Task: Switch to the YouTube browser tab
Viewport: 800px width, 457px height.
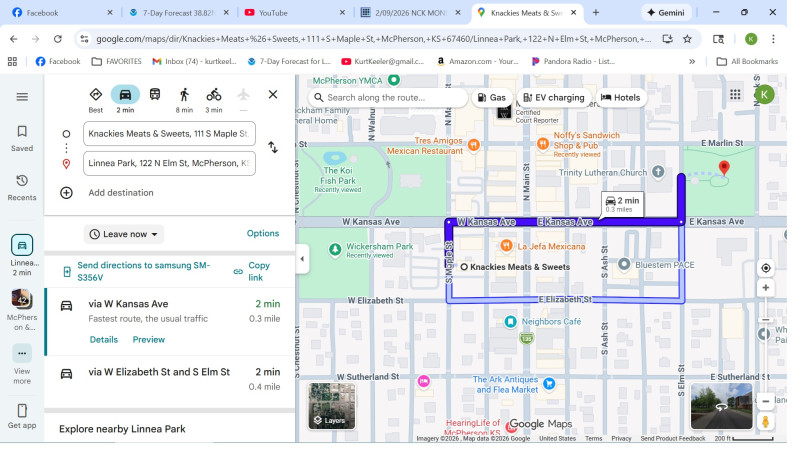Action: (x=295, y=13)
